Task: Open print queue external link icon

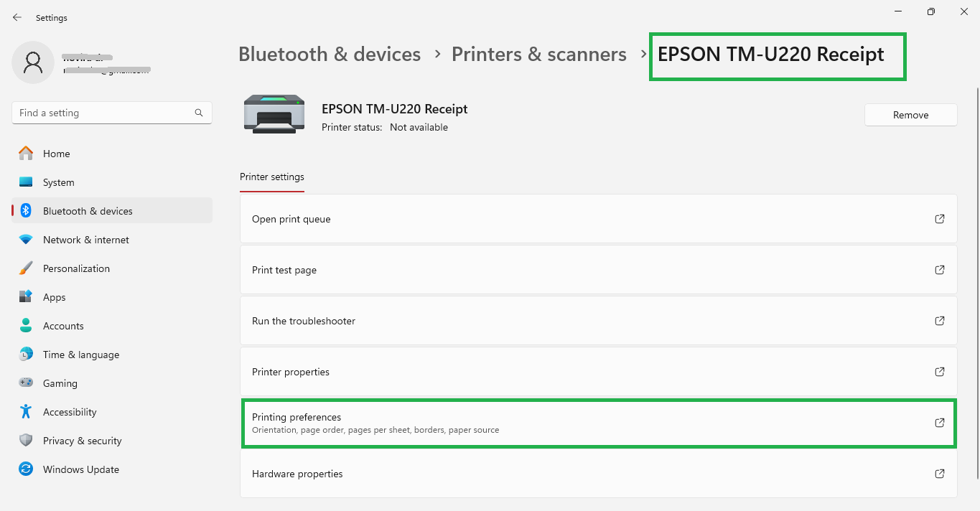Action: point(940,219)
